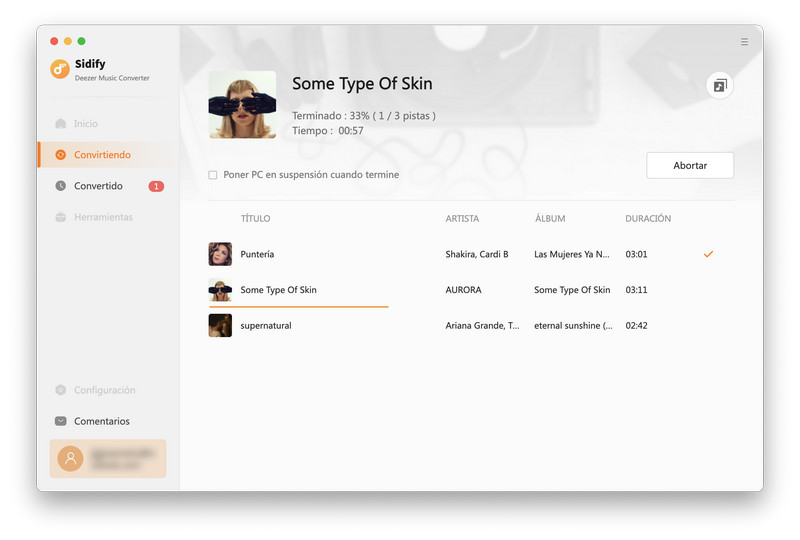Click the red badge showing 1 on Convertido
Viewport: 800px width, 540px height.
(156, 186)
